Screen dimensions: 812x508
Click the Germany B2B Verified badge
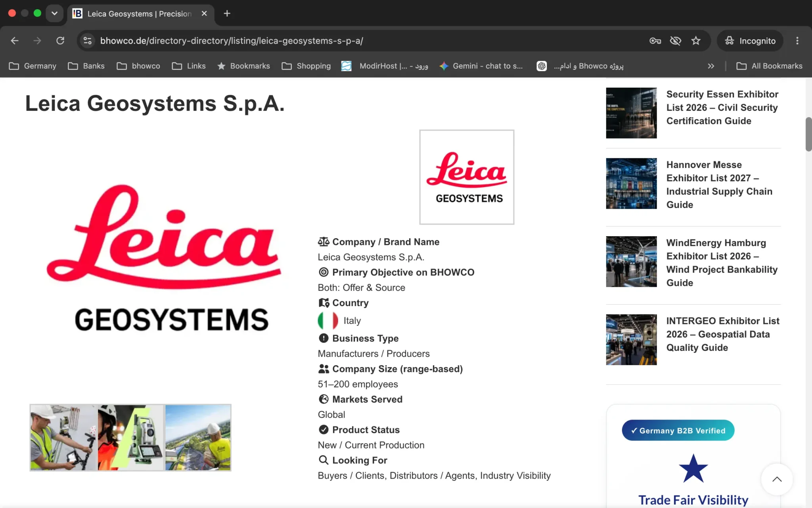point(678,430)
